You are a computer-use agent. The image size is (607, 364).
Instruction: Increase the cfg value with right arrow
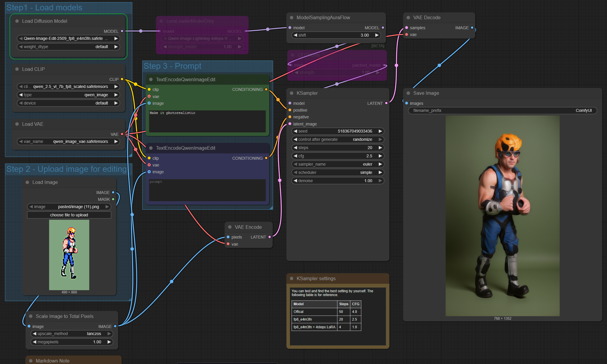tap(380, 156)
